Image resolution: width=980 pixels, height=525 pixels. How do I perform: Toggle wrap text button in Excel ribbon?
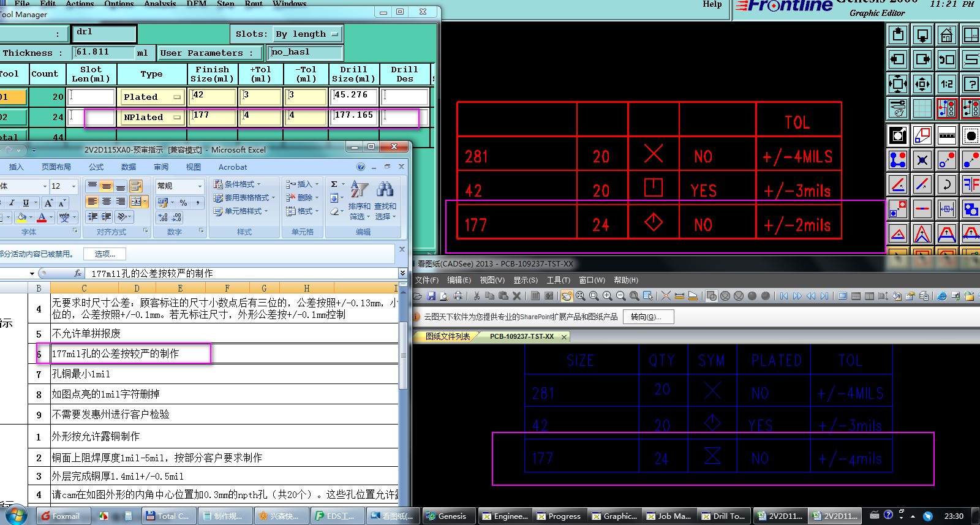pyautogui.click(x=136, y=186)
